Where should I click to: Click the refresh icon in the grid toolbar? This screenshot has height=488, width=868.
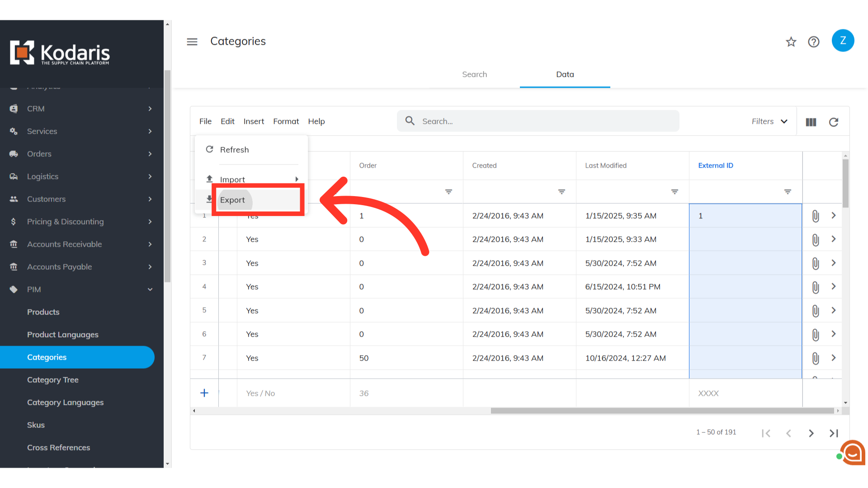pos(834,122)
